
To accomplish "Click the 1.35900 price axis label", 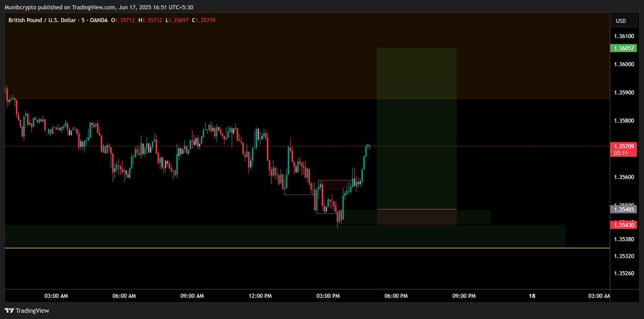I will 623,92.
